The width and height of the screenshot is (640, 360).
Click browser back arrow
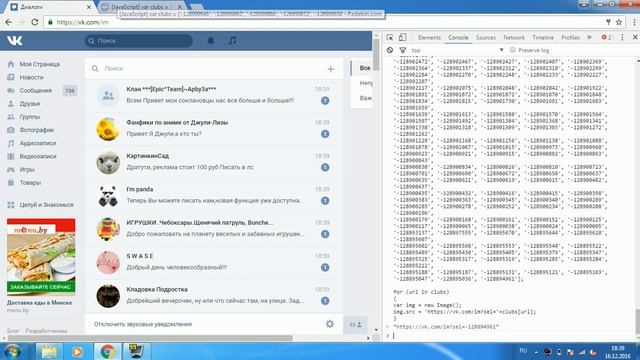9,22
